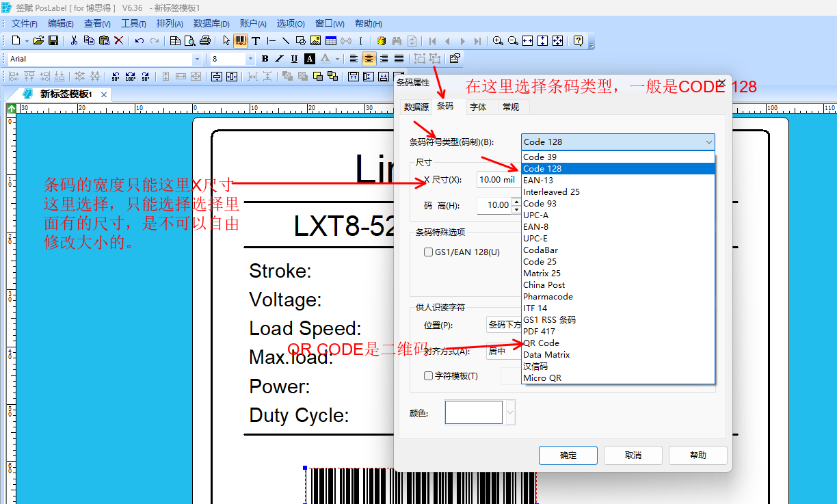Screen dimensions: 837x504
Task: Open the 数据库(D) menu
Action: click(211, 23)
